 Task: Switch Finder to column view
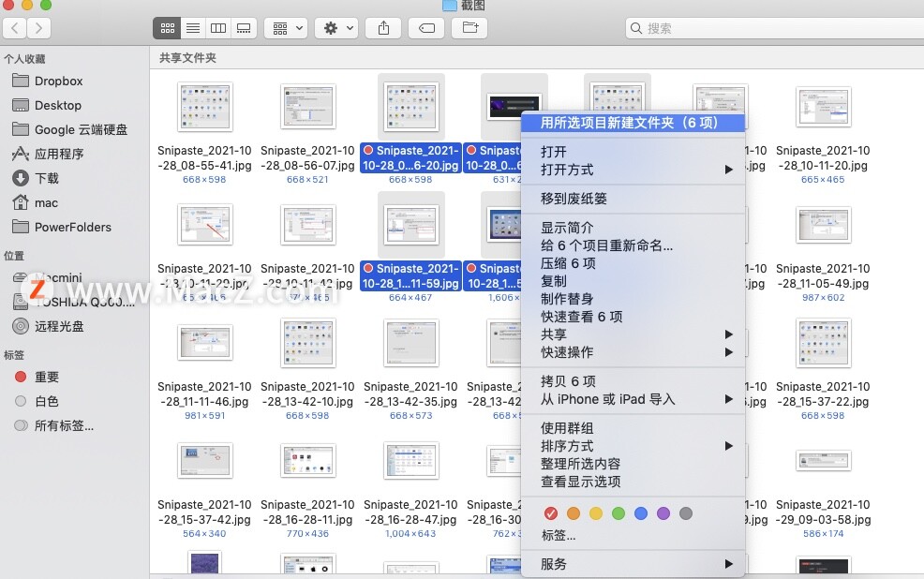pos(218,28)
